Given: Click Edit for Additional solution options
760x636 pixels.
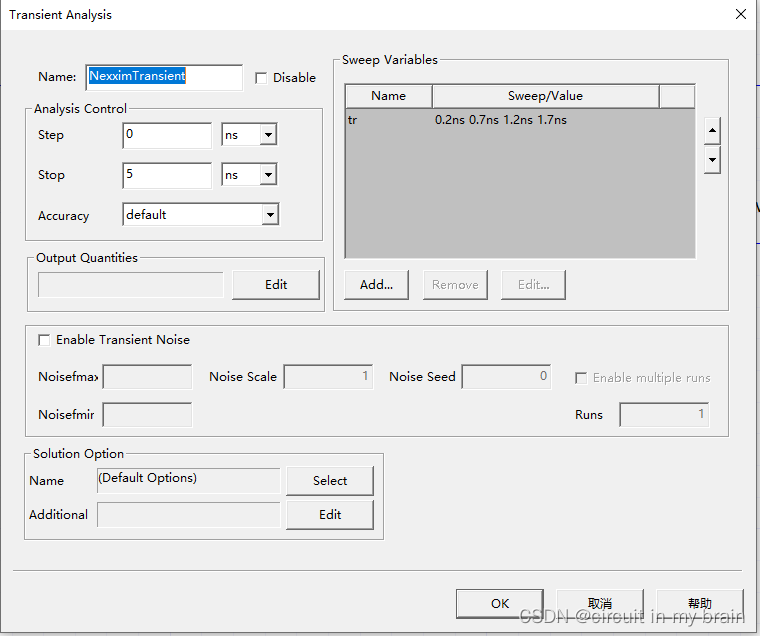Looking at the screenshot, I should (330, 515).
